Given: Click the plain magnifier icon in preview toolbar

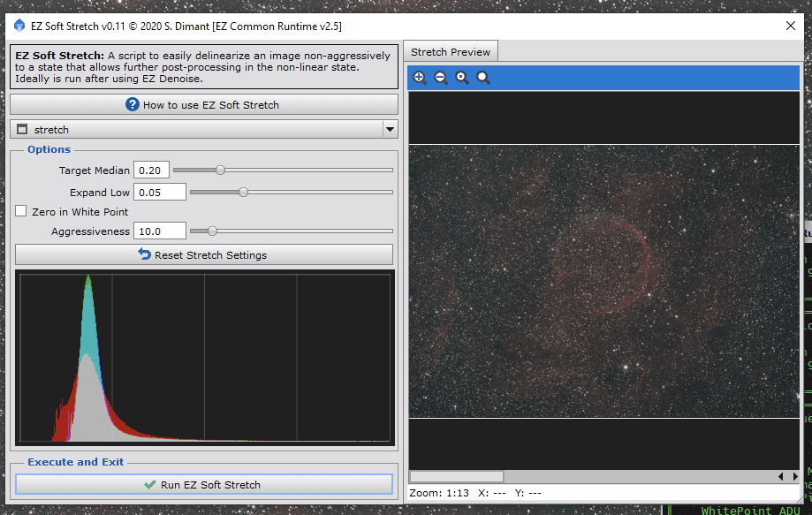Looking at the screenshot, I should pos(483,78).
